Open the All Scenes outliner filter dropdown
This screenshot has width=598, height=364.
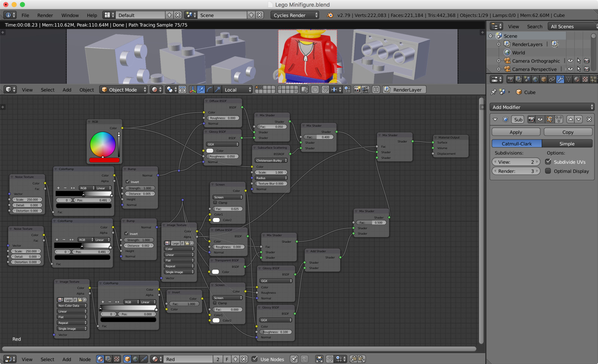coord(572,27)
